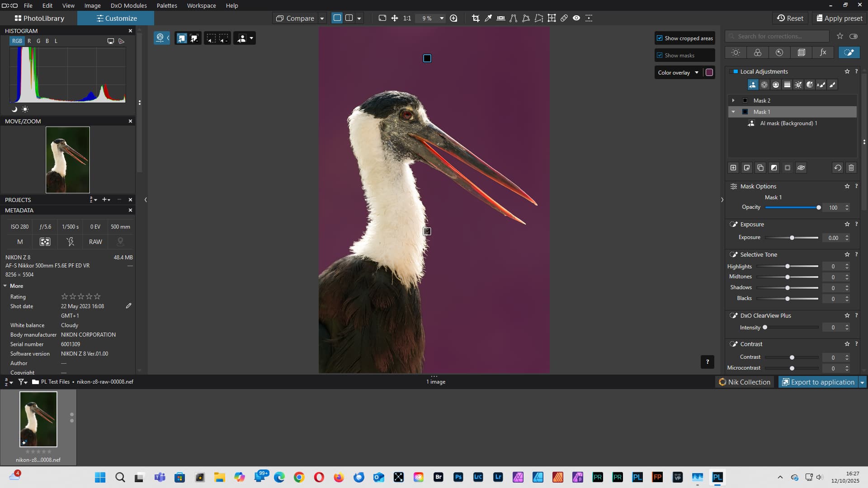Open the Color palette tab

pyautogui.click(x=758, y=52)
